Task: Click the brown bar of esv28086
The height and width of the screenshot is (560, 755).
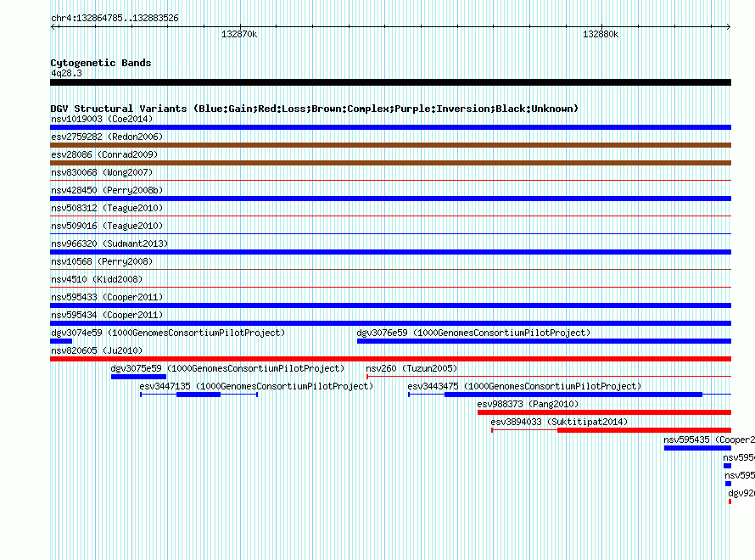Action: (390, 163)
